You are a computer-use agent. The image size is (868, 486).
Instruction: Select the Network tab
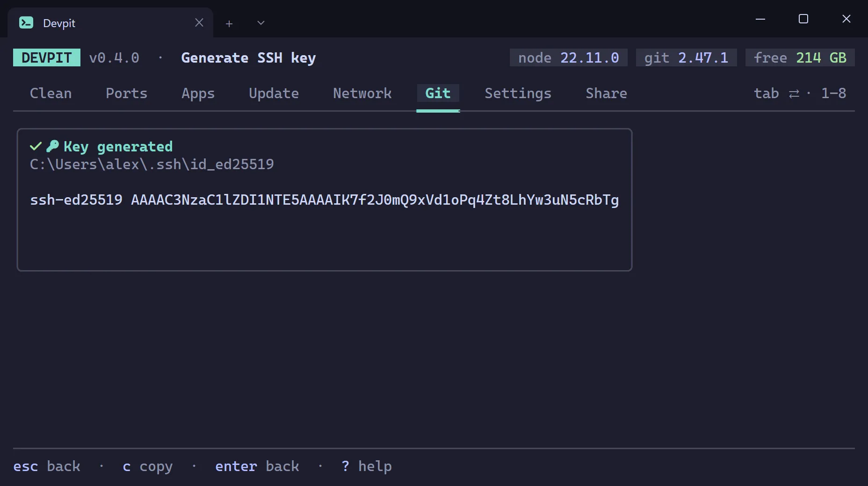point(362,93)
